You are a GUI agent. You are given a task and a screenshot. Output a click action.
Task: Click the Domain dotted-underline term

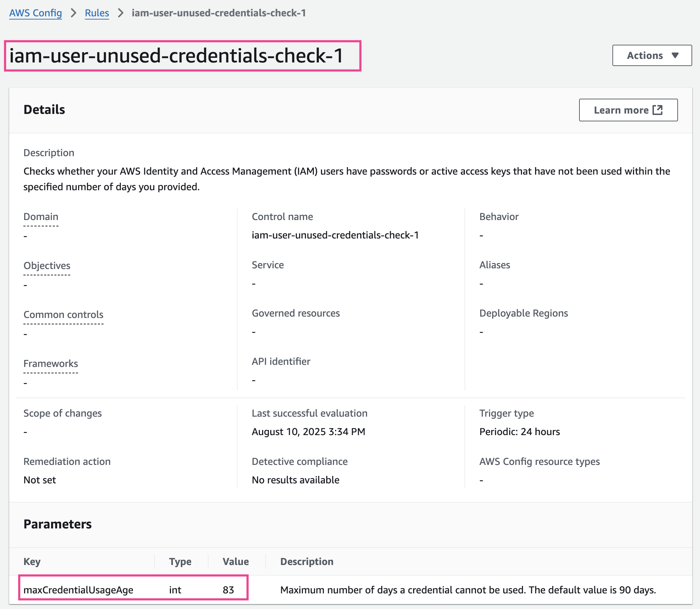click(41, 217)
